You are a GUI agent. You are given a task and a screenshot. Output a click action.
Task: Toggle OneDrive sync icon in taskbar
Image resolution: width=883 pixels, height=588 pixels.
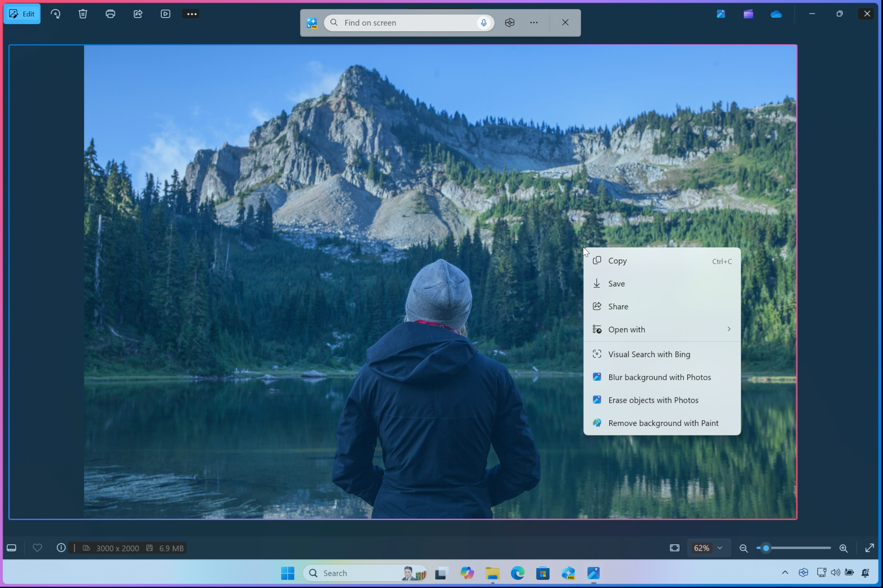click(x=776, y=13)
